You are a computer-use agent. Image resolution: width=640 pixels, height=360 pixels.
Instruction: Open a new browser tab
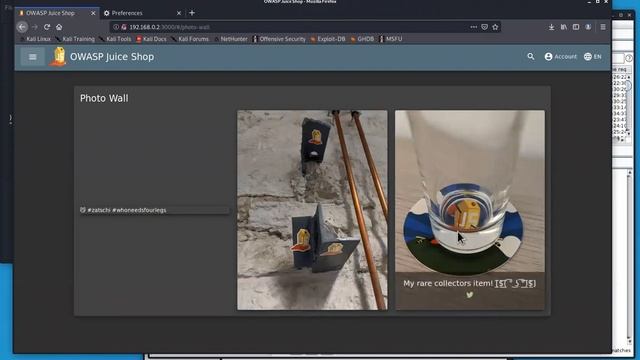192,13
